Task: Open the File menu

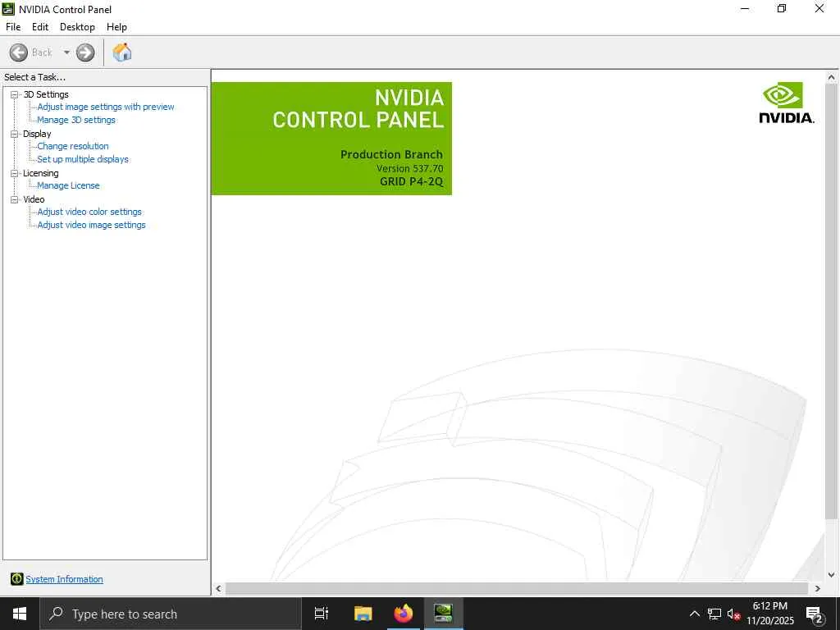Action: (13, 27)
